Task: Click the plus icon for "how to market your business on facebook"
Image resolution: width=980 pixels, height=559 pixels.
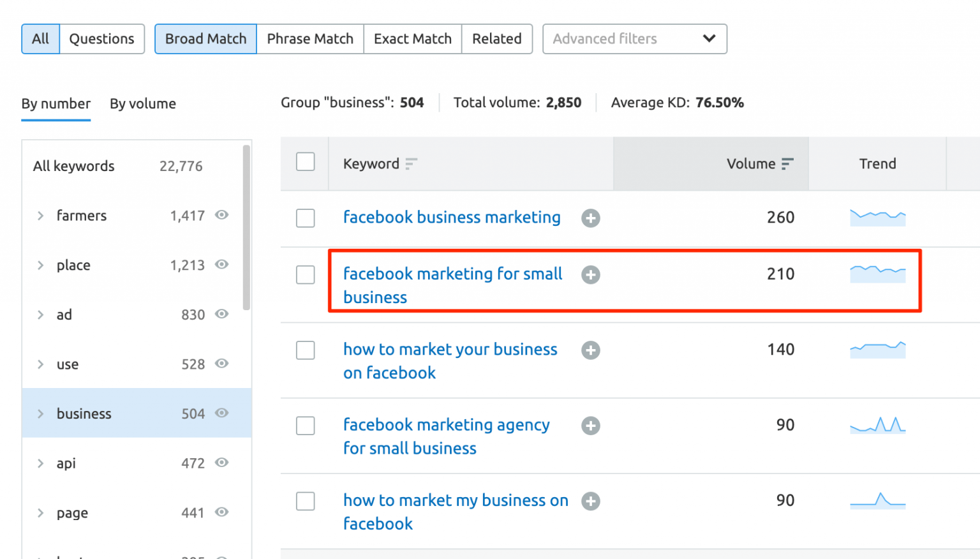Action: click(x=590, y=350)
